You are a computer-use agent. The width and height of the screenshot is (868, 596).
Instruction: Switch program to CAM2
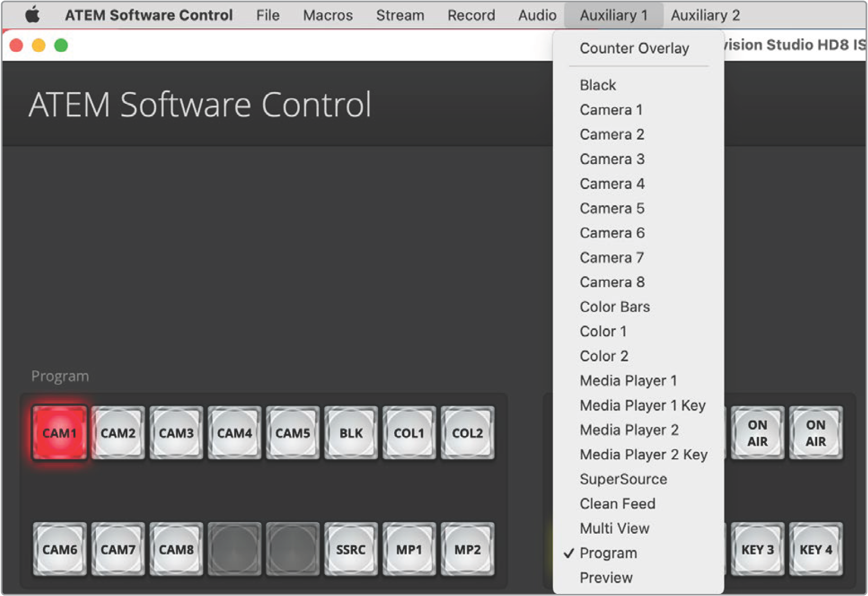tap(118, 433)
